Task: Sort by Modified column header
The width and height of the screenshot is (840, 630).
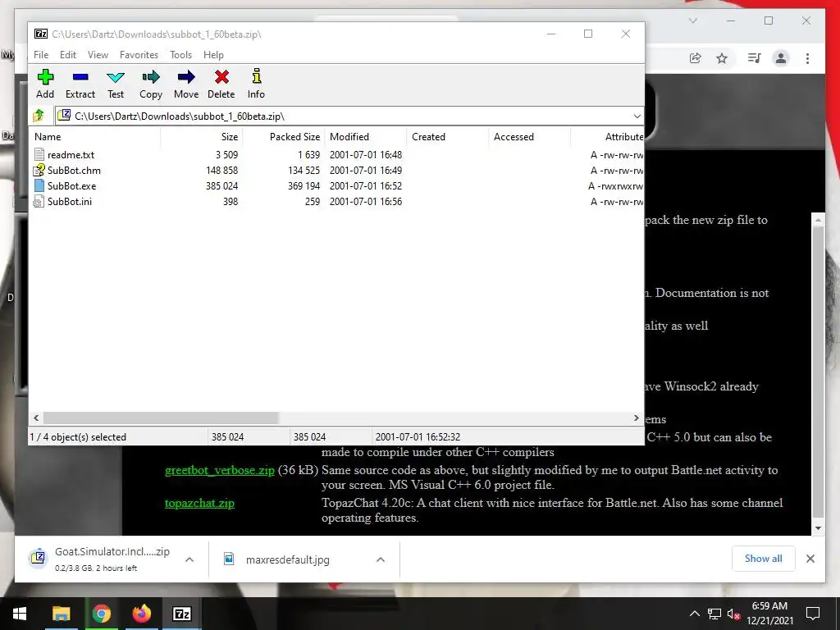Action: pos(365,137)
